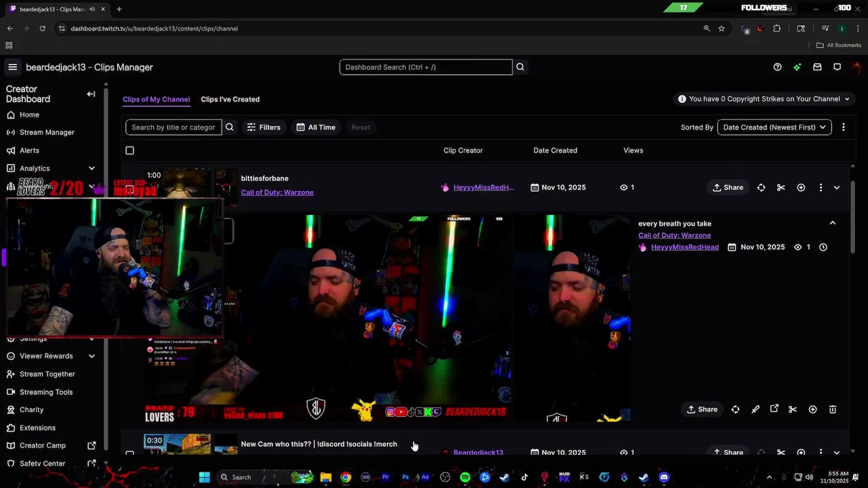Click the browser address bar URL
The width and height of the screenshot is (868, 488).
click(x=154, y=28)
